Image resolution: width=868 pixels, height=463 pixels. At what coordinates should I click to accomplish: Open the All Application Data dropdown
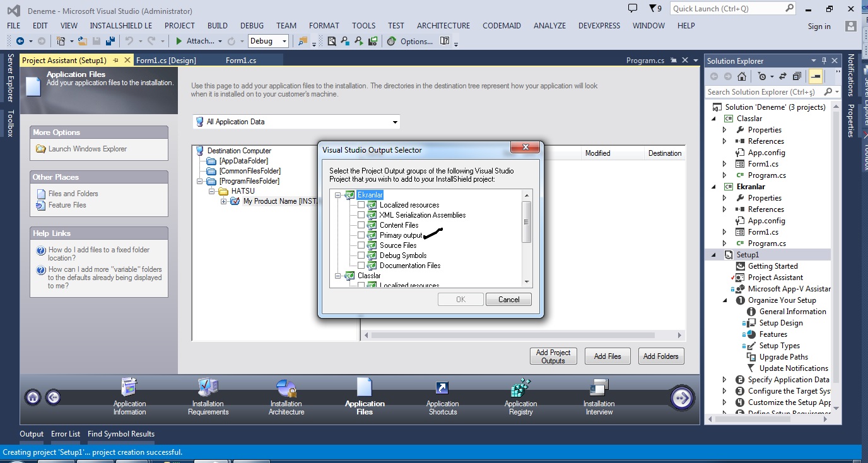pyautogui.click(x=296, y=122)
